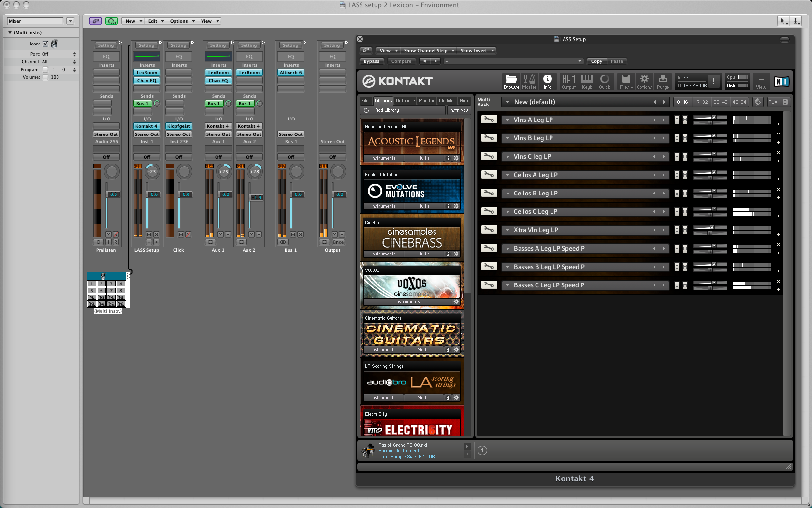Refresh the Kontakt libraries list

366,110
